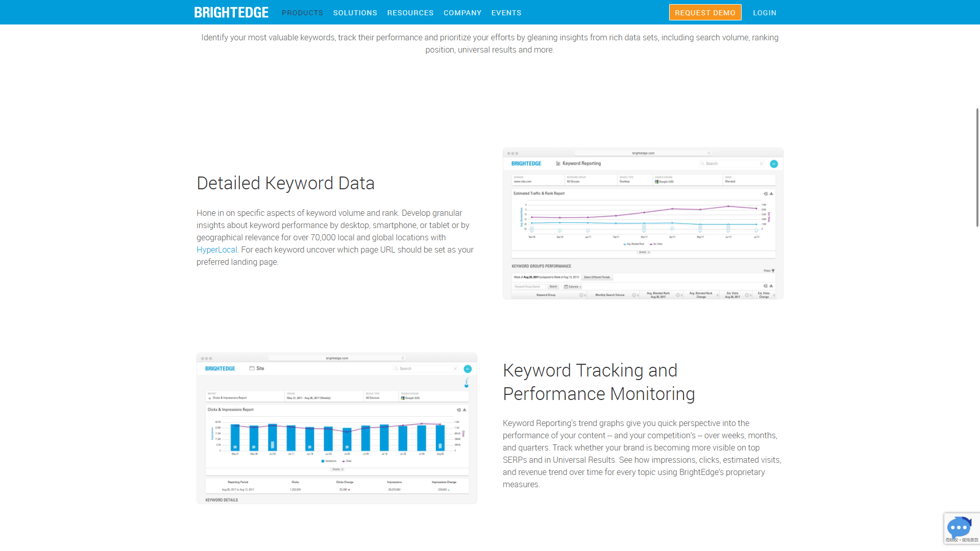Click the export icon on the Clicks & Impressions Report
This screenshot has width=980, height=551.
[x=458, y=410]
